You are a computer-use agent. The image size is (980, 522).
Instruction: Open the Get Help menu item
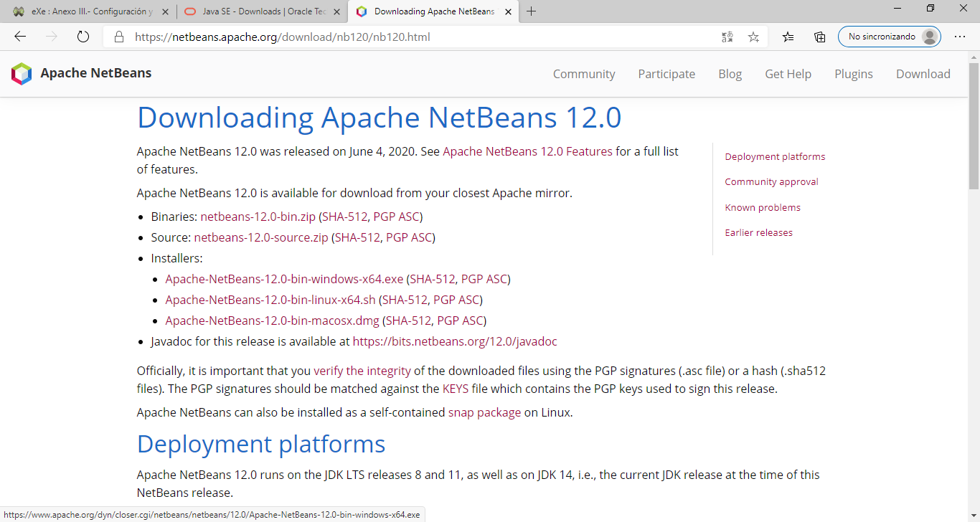[788, 74]
